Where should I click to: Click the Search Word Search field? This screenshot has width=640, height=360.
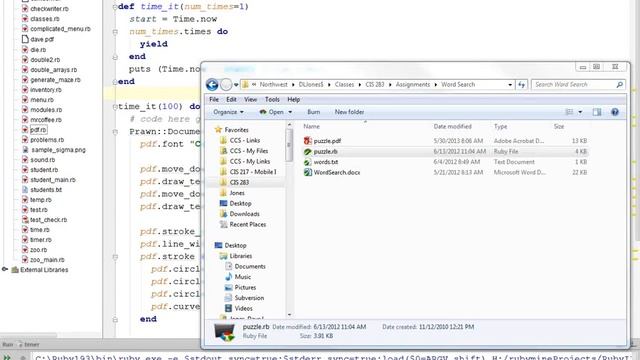click(x=578, y=84)
